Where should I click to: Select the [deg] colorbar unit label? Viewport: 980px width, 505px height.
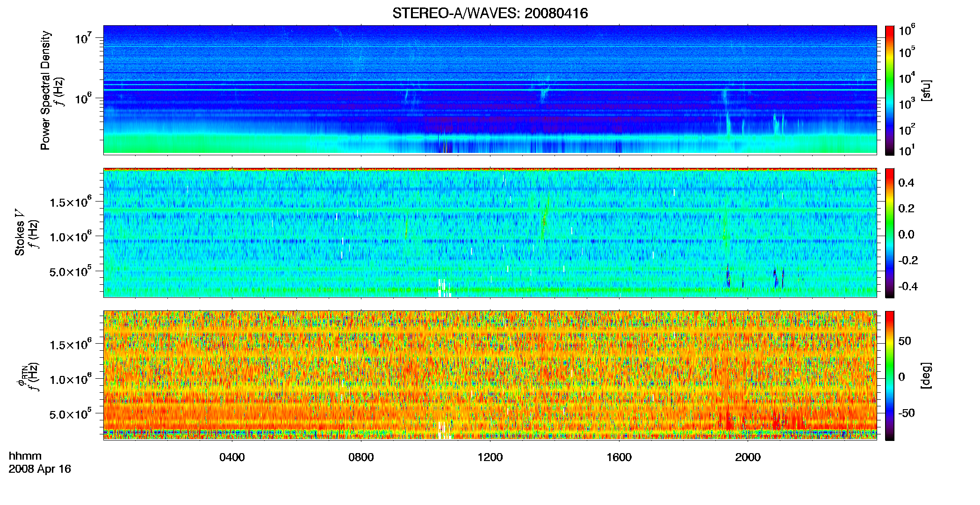(927, 375)
